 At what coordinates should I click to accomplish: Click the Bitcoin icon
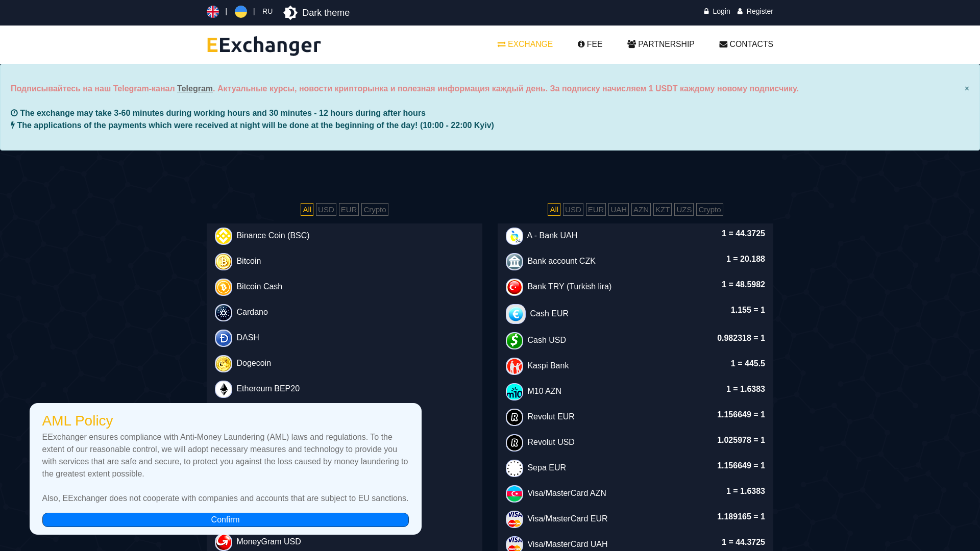[224, 262]
